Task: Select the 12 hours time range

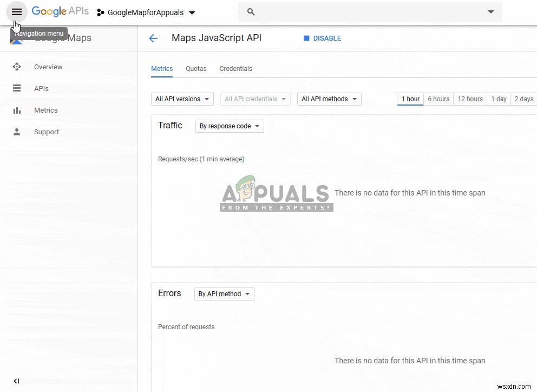Action: tap(469, 99)
